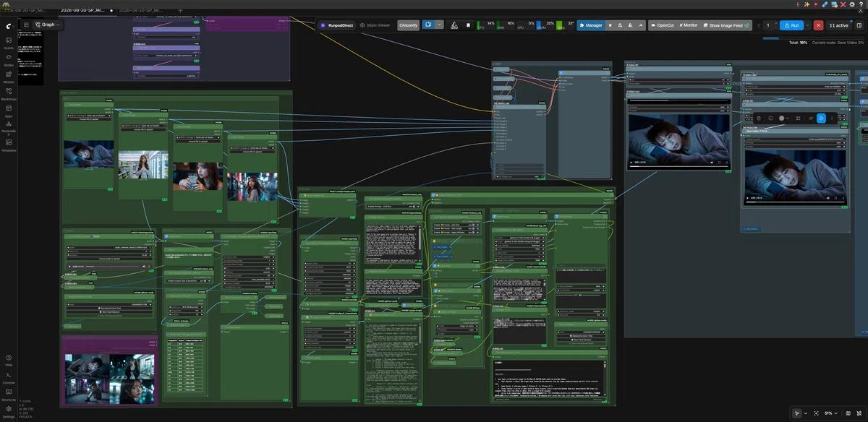Open the Manager button

tap(590, 25)
